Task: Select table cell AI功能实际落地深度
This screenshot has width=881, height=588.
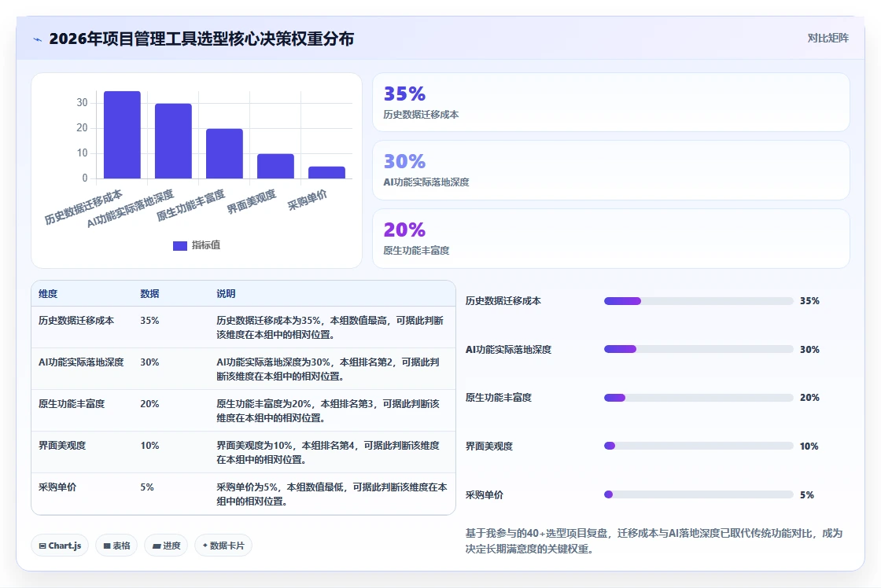Action: [81, 362]
